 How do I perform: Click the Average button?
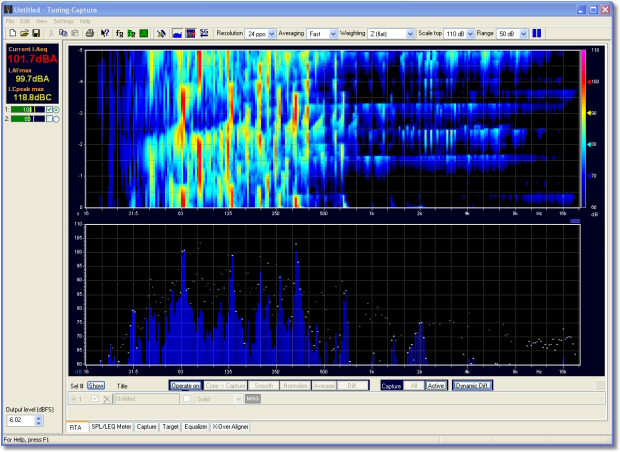pos(324,386)
